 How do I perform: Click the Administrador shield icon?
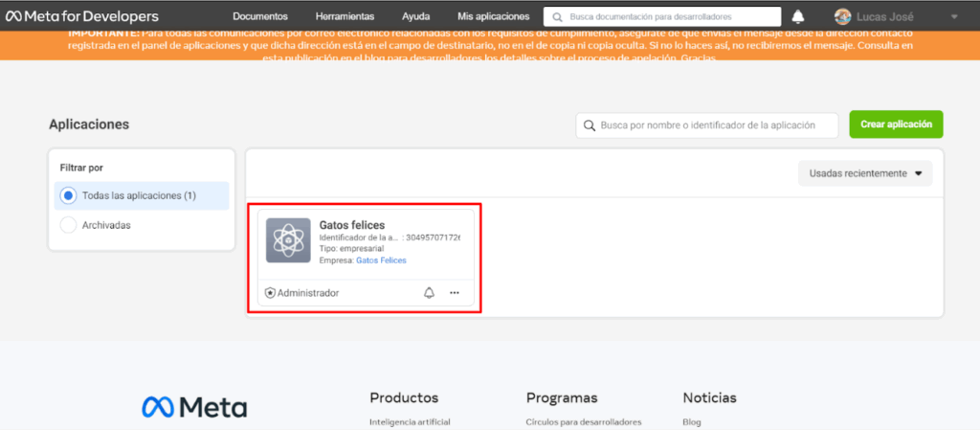coord(270,292)
